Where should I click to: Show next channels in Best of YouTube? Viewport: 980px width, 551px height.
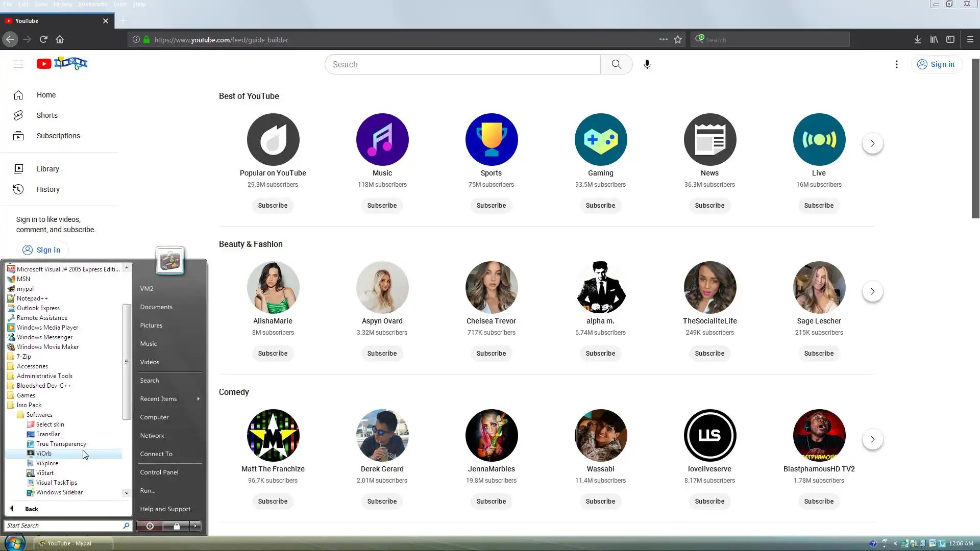pos(872,143)
